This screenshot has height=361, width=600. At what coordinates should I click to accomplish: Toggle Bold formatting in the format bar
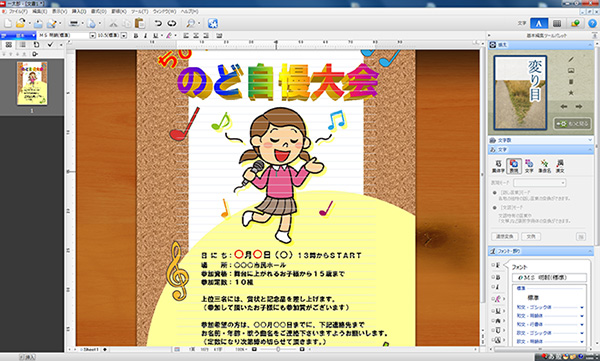pyautogui.click(x=136, y=36)
